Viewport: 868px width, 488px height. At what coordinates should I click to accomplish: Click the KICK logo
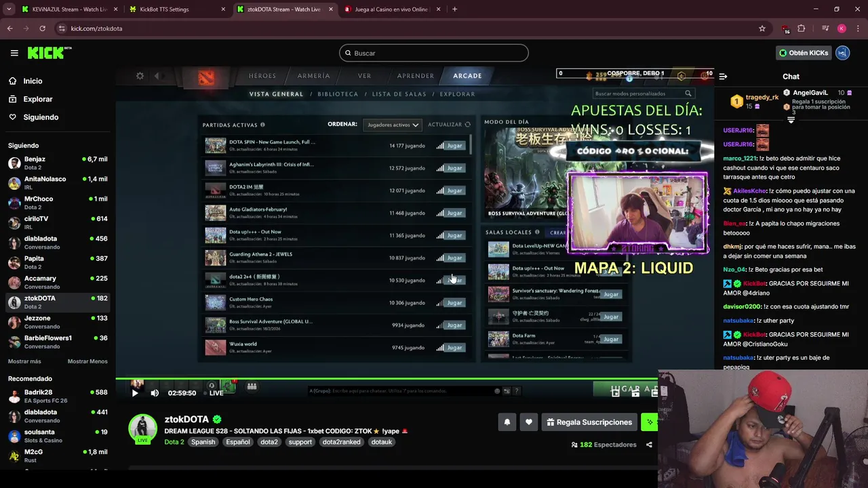click(49, 53)
